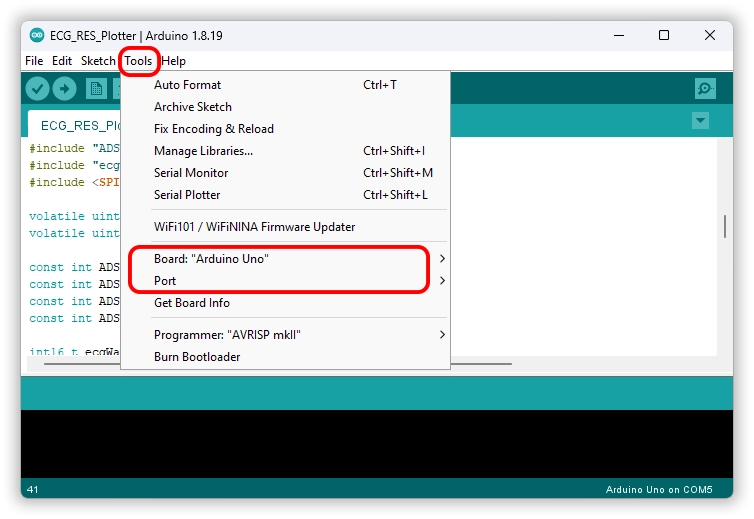Click status text "Arduino Uno on COM5"

(659, 490)
